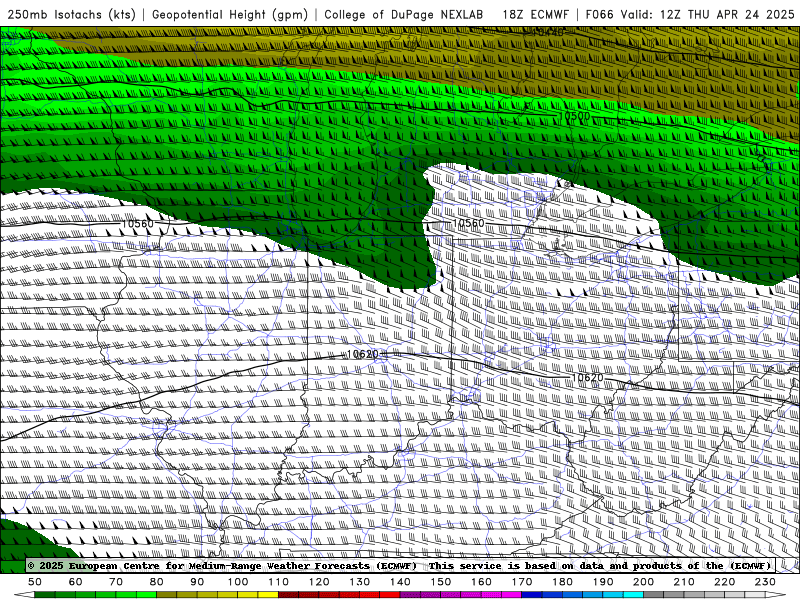Click the ECMWF copyright notice text
The image size is (800, 600).
point(399,565)
